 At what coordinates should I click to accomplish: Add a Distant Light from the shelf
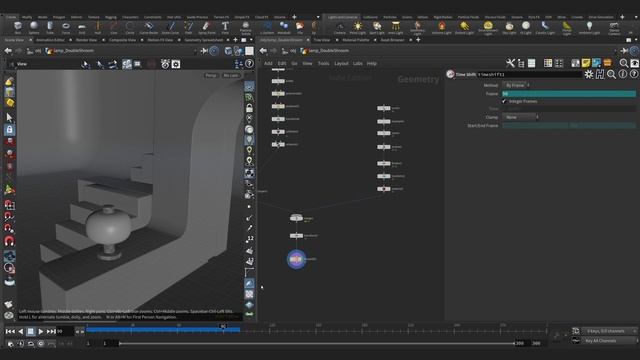464,27
